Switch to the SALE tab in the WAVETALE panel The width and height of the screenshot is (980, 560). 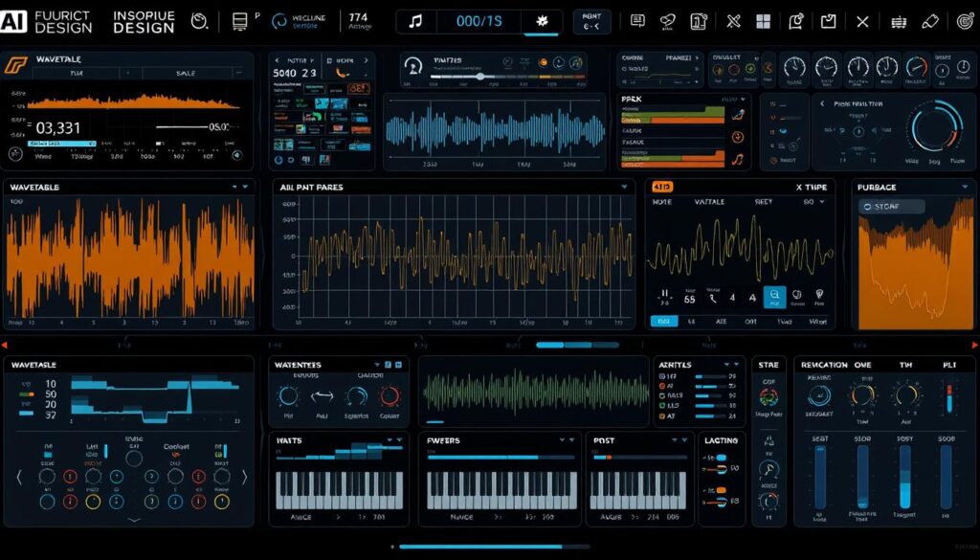tap(186, 73)
